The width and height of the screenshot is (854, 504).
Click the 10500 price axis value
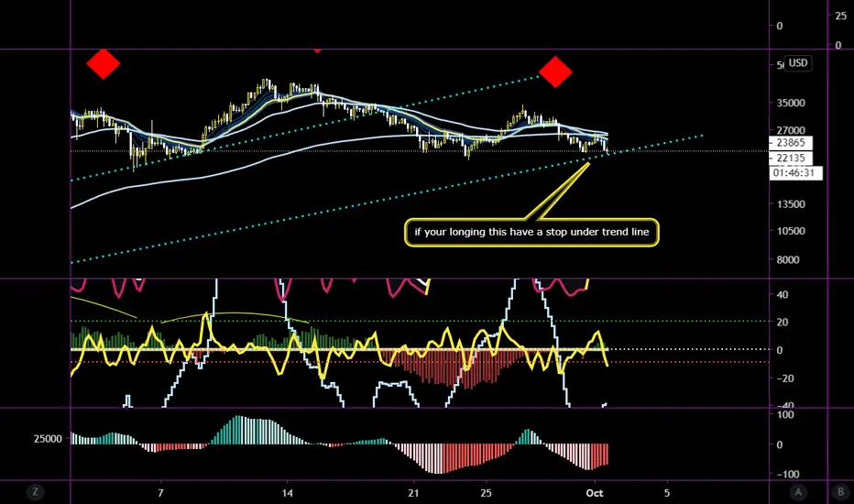[x=791, y=231]
